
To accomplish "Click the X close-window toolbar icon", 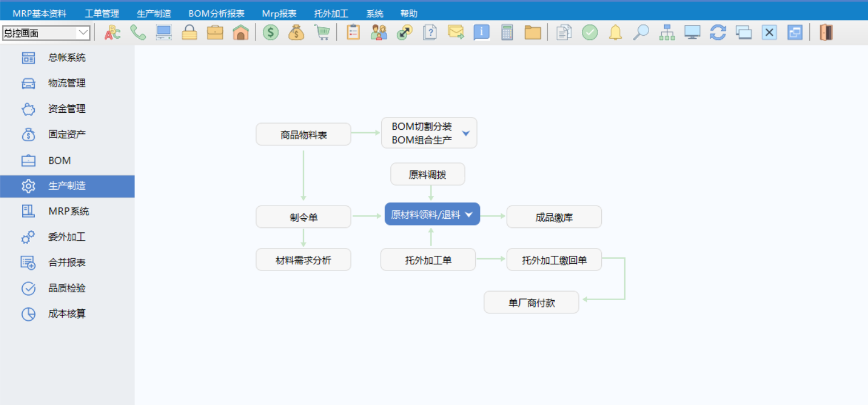I will tap(769, 32).
